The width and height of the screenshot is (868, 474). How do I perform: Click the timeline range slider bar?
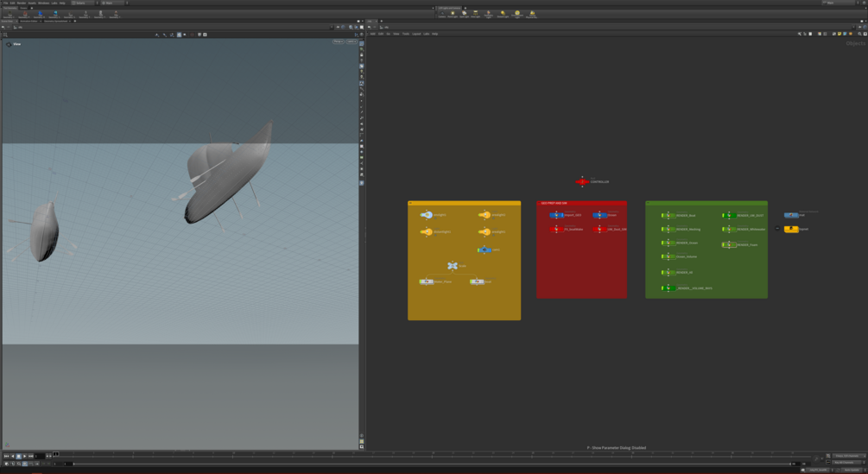[432, 464]
